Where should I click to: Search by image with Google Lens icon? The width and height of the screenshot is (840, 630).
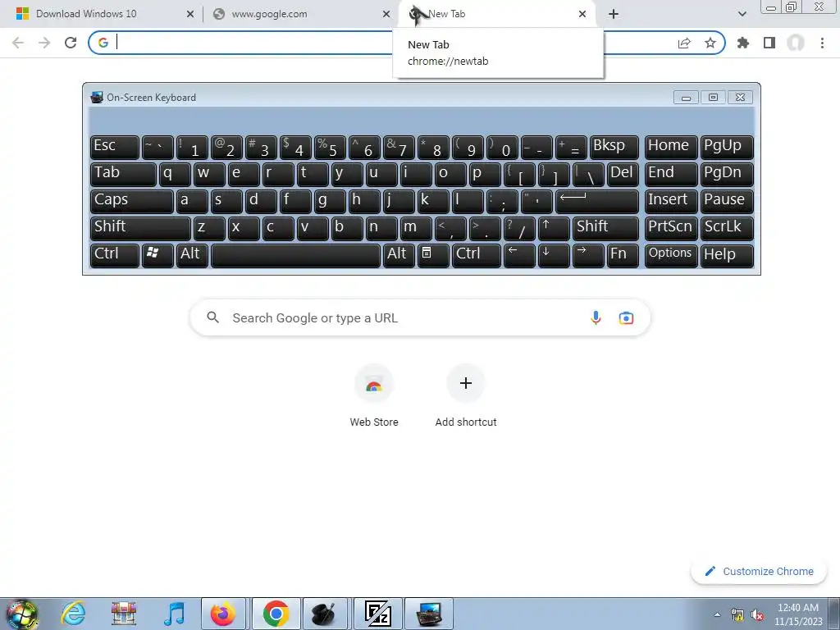coord(626,317)
